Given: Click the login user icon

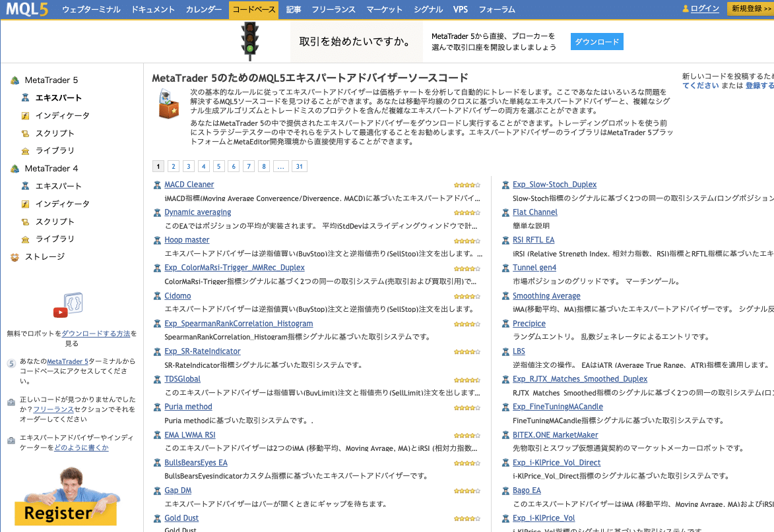Looking at the screenshot, I should pyautogui.click(x=685, y=9).
